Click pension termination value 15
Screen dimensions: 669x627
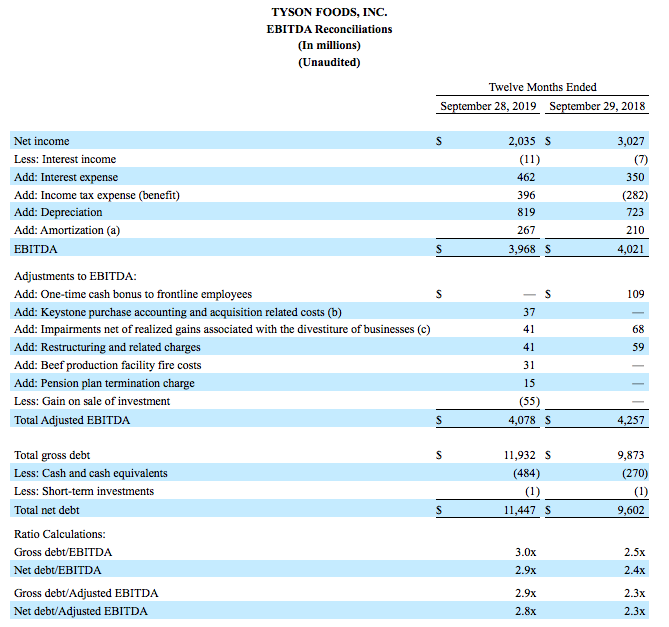pos(529,383)
